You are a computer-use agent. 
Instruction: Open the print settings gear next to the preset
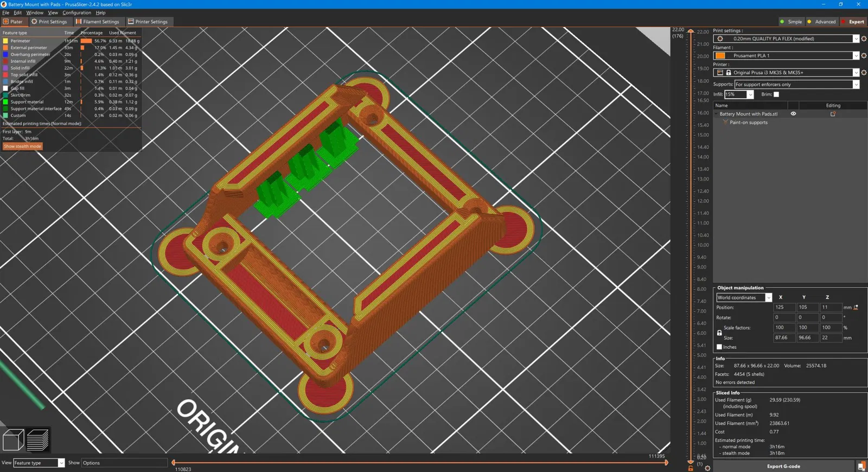864,39
